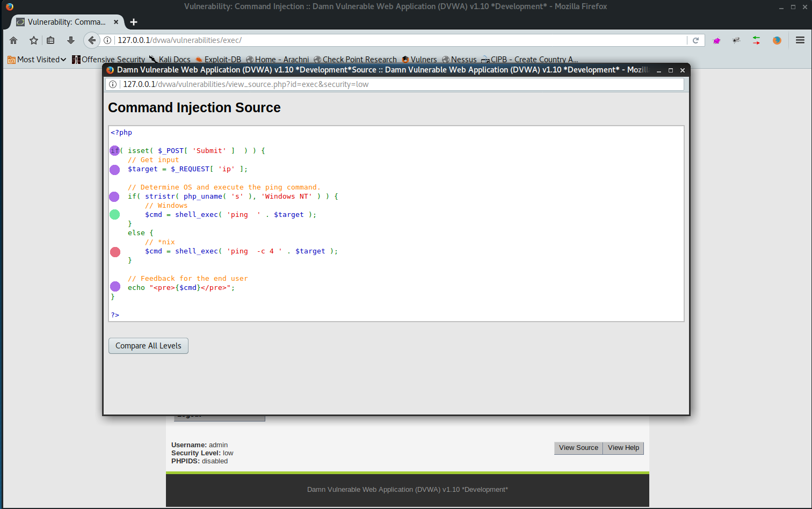Image resolution: width=812 pixels, height=509 pixels.
Task: Click the 'else {' code line
Action: (x=140, y=233)
